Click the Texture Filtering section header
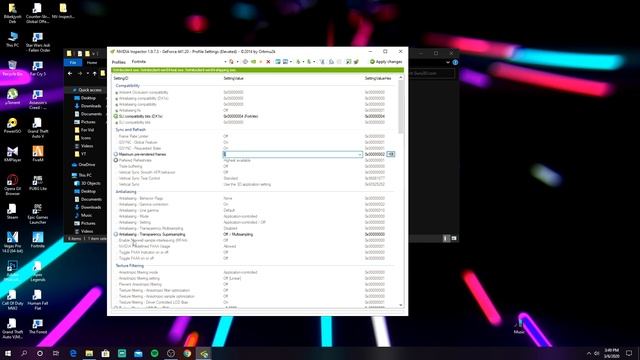The image size is (640, 360). click(x=129, y=266)
